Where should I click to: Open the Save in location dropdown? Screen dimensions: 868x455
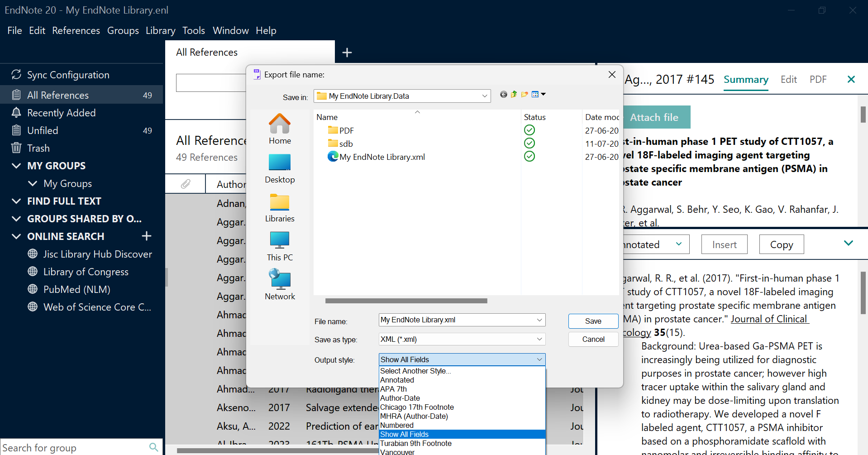click(485, 96)
